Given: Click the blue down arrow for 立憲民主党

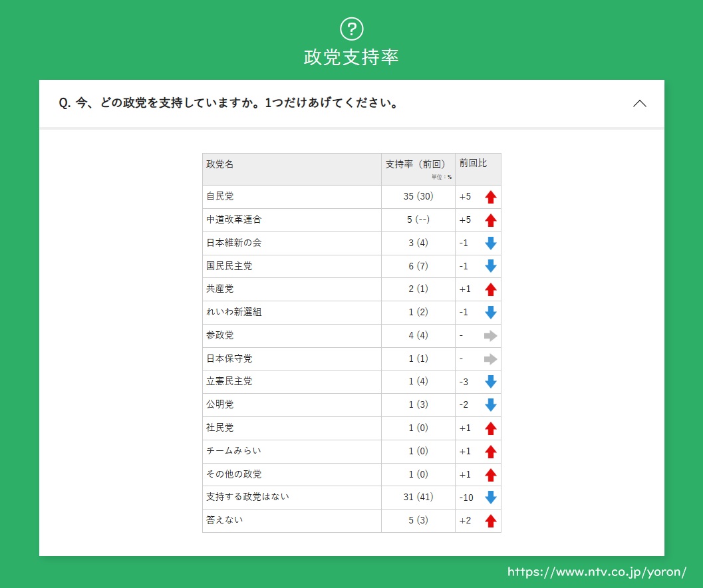Looking at the screenshot, I should click(x=491, y=382).
